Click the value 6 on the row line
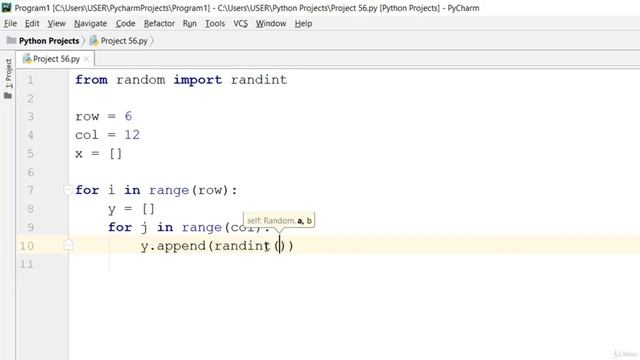The image size is (640, 360). coord(128,116)
